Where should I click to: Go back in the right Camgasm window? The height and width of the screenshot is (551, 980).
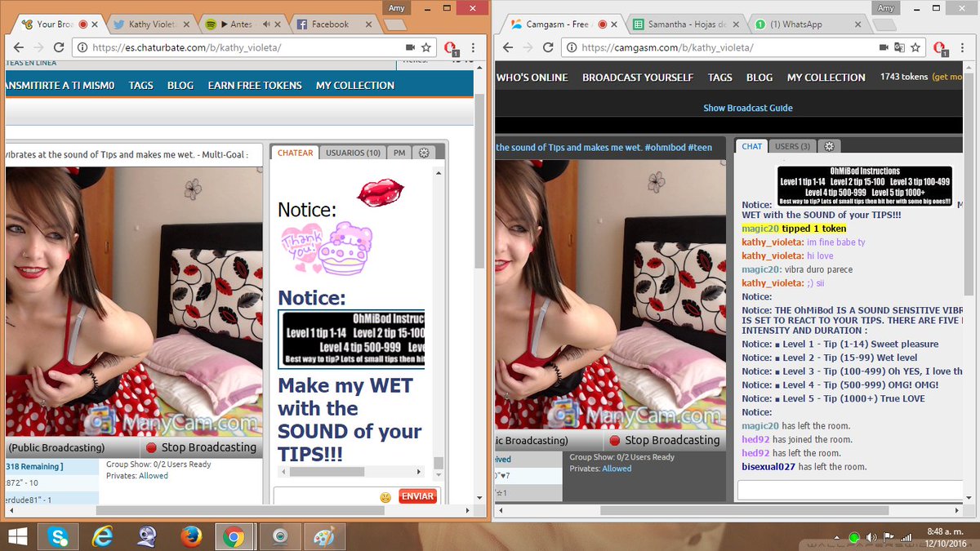coord(510,47)
